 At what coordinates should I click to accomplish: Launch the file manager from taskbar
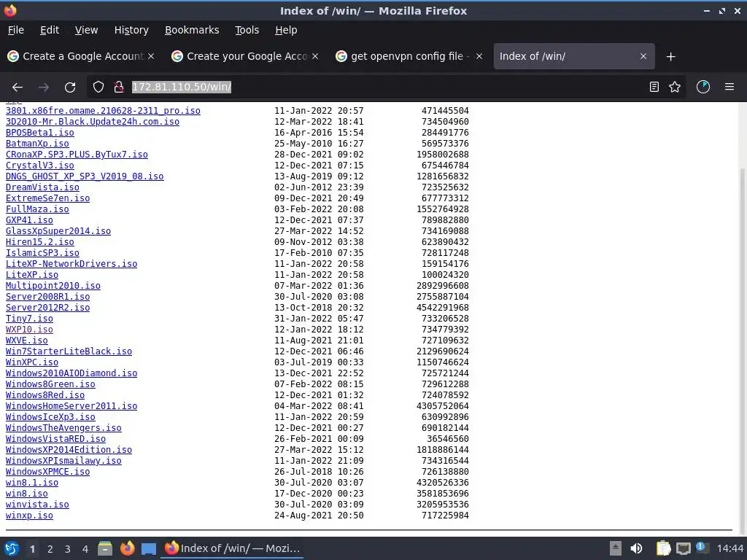(105, 548)
